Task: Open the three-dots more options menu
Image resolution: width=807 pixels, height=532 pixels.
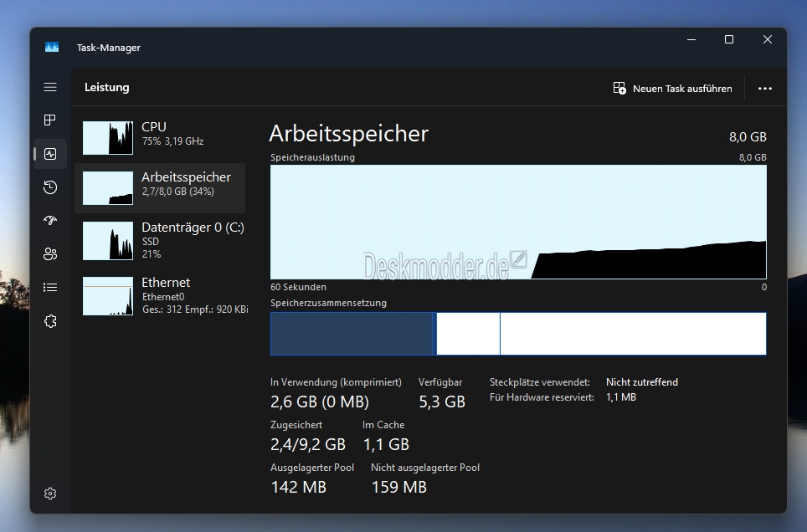Action: [x=765, y=89]
